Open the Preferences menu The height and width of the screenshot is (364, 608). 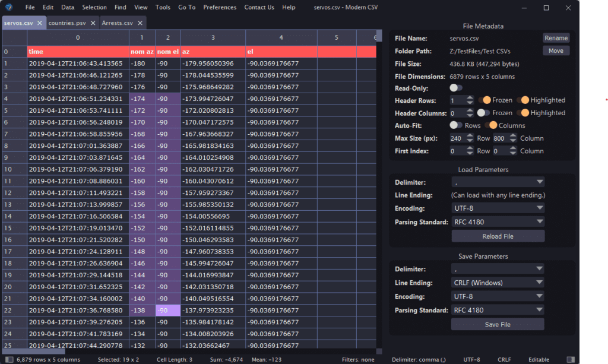tap(220, 7)
